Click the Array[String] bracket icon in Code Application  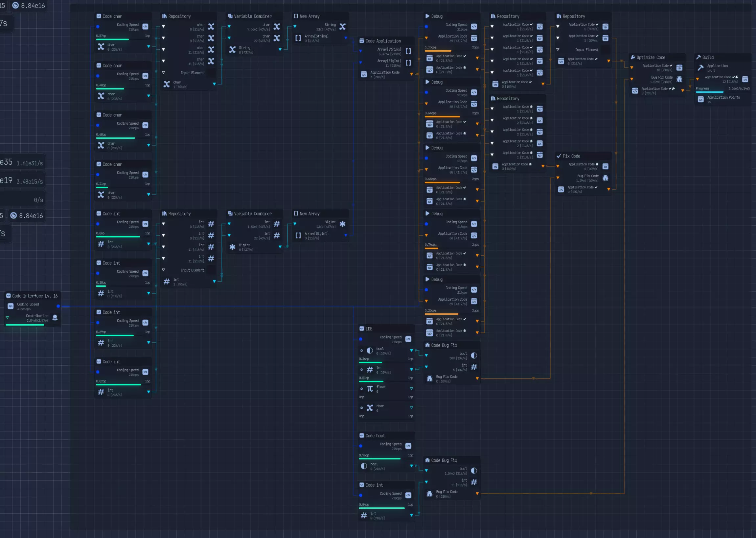(408, 51)
